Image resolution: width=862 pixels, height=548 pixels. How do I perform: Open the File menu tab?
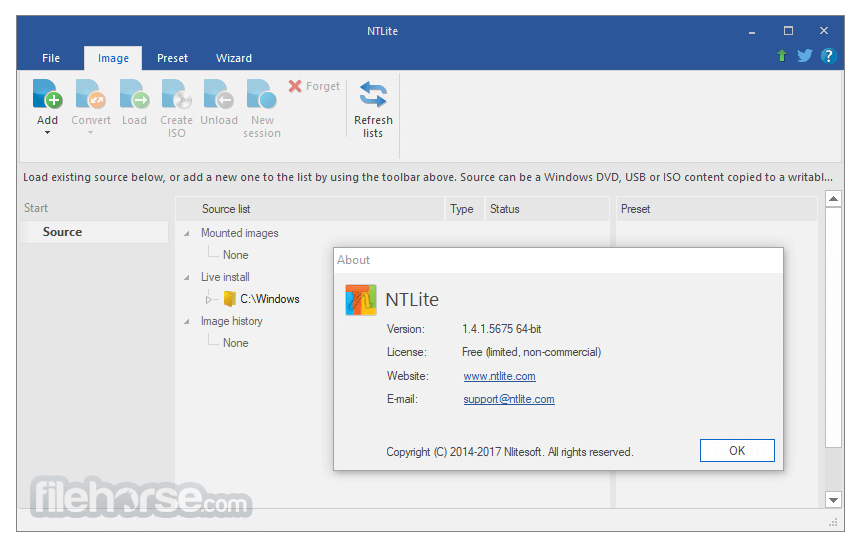51,58
